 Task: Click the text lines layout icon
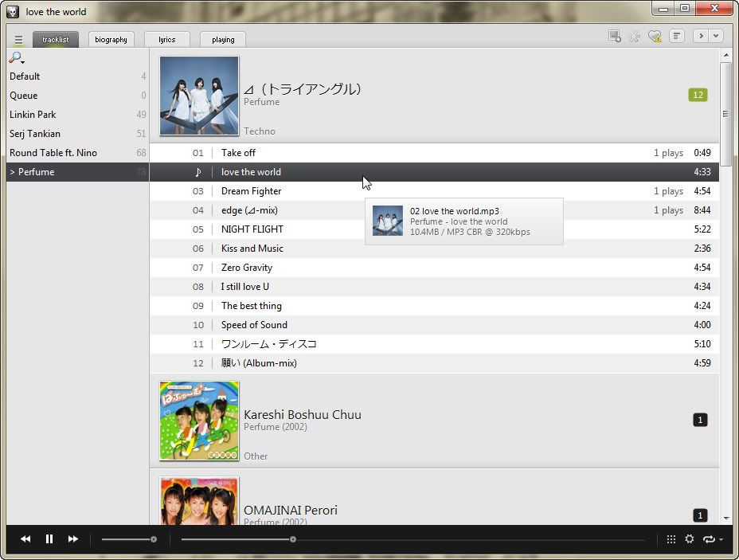(x=676, y=36)
